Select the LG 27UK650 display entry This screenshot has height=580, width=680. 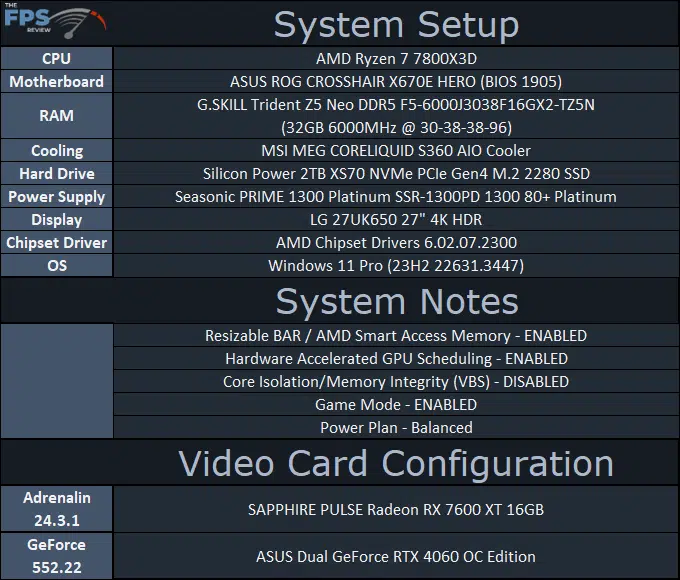pos(396,220)
